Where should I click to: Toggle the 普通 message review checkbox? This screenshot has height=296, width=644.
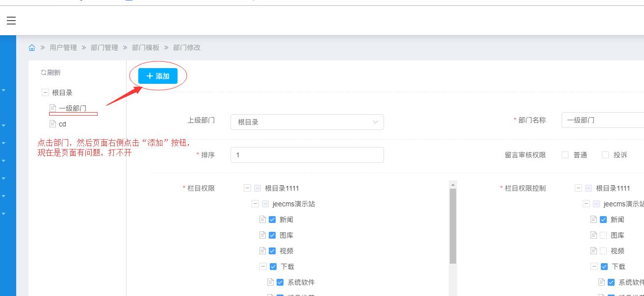565,155
